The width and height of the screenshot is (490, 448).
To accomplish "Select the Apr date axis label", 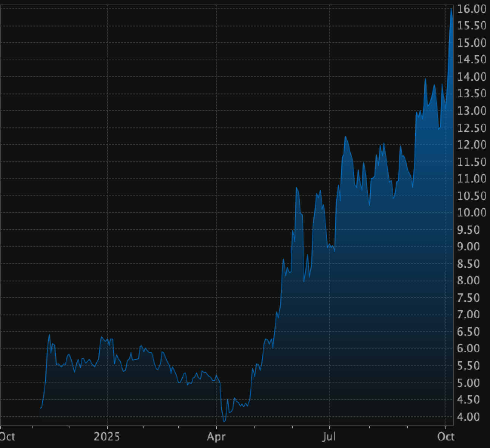I will 216,437.
